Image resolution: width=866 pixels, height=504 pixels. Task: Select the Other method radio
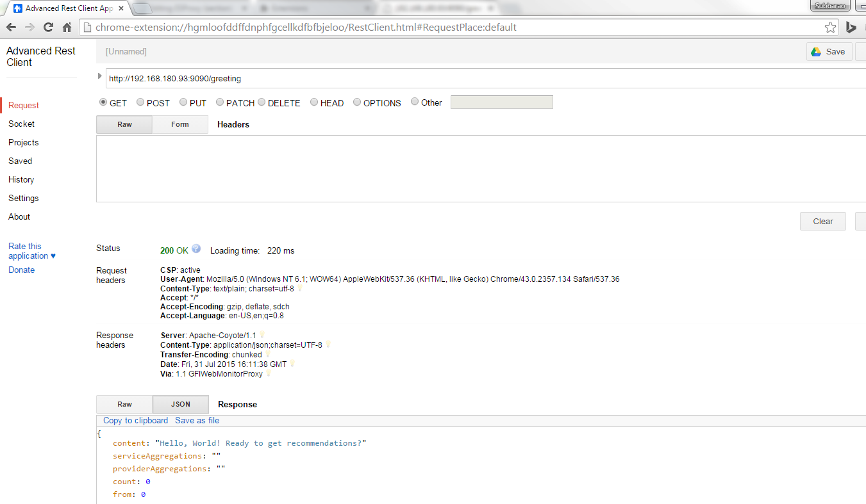pos(415,101)
